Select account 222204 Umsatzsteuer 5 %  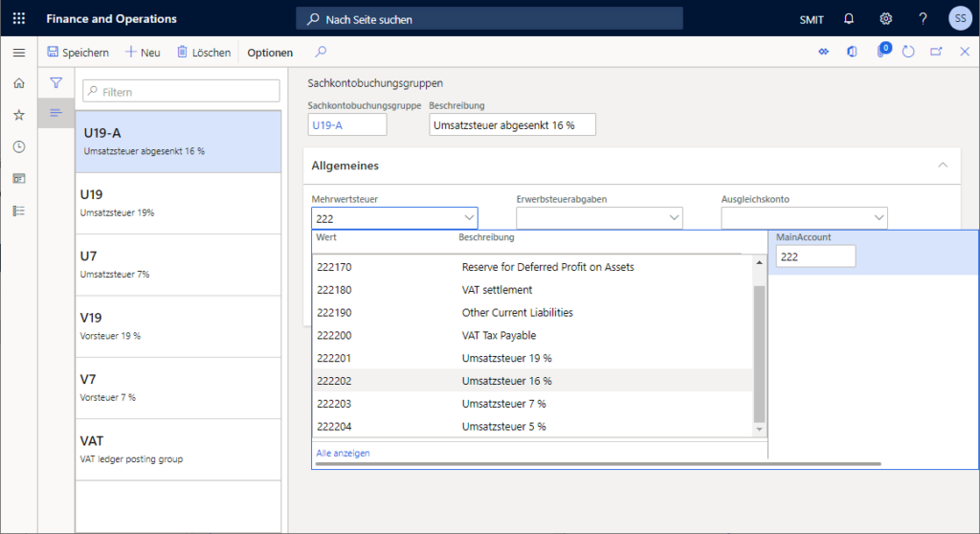(x=532, y=427)
